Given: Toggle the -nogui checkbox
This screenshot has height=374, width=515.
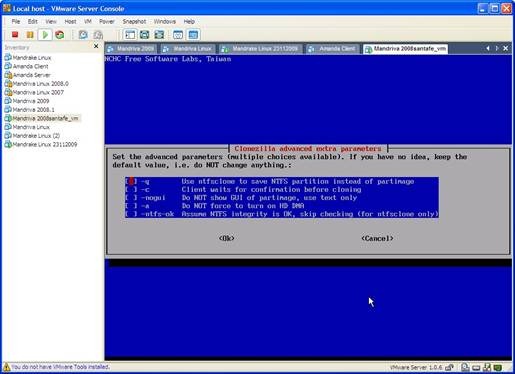Looking at the screenshot, I should tap(131, 198).
